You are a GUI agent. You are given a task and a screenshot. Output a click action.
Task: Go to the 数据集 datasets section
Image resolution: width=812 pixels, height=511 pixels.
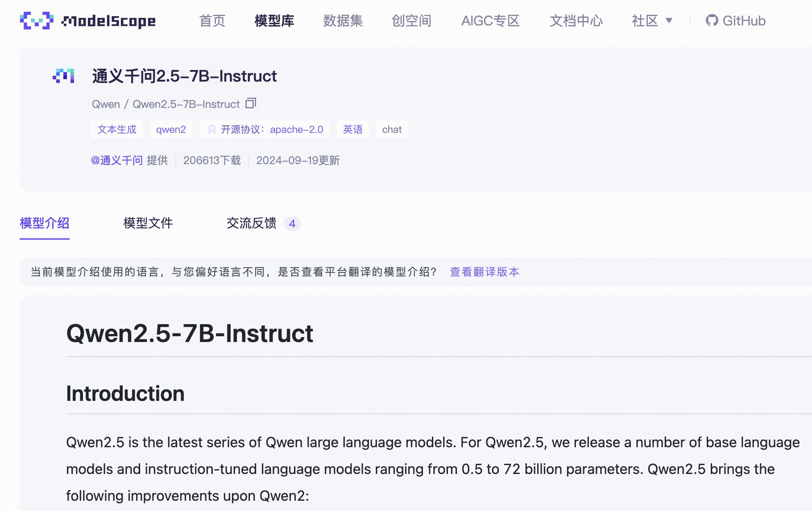pyautogui.click(x=343, y=21)
